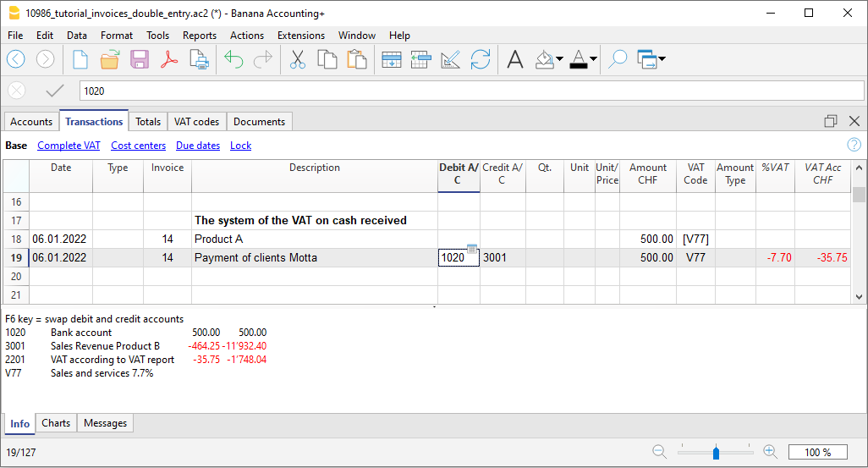
Task: Click the zoom slider handle
Action: pos(716,452)
